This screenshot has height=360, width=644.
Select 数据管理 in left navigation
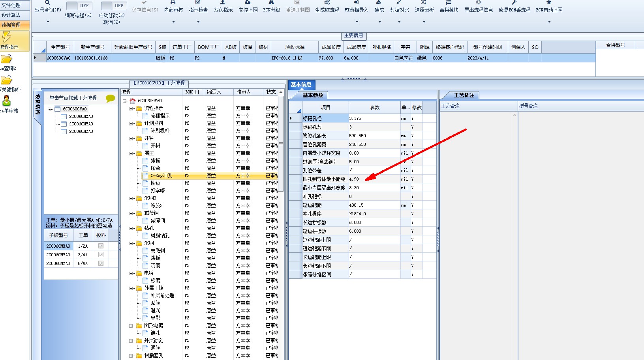[x=15, y=25]
